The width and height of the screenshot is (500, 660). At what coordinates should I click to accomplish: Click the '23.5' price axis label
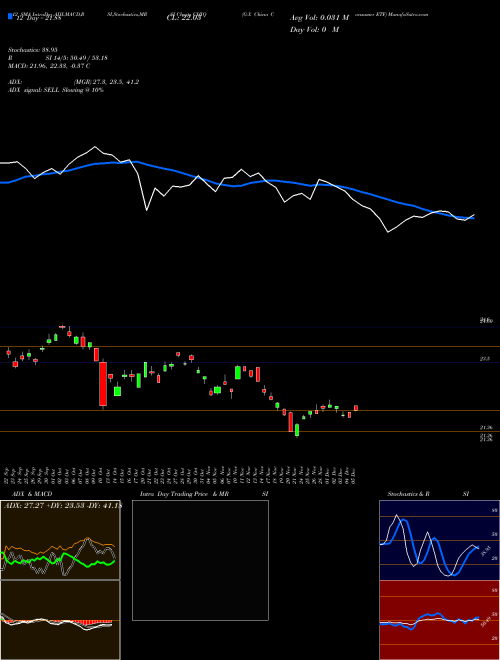[x=484, y=359]
